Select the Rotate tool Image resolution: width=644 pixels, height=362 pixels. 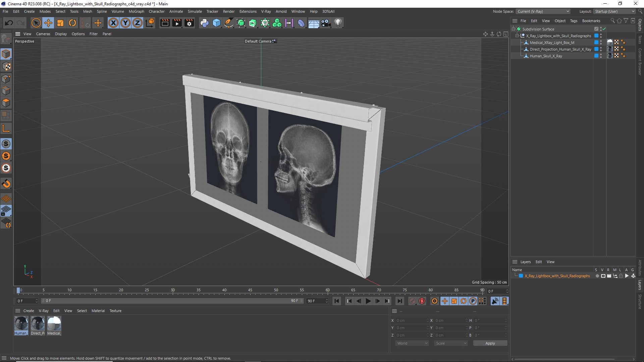(72, 23)
